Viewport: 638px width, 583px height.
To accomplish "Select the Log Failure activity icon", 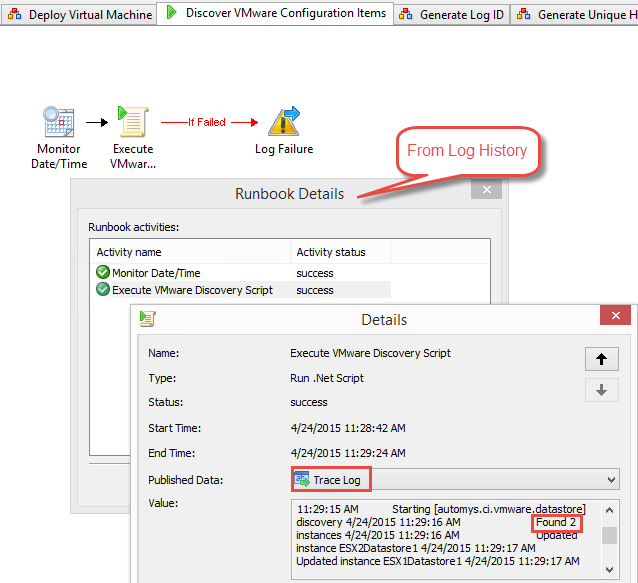I will click(284, 121).
